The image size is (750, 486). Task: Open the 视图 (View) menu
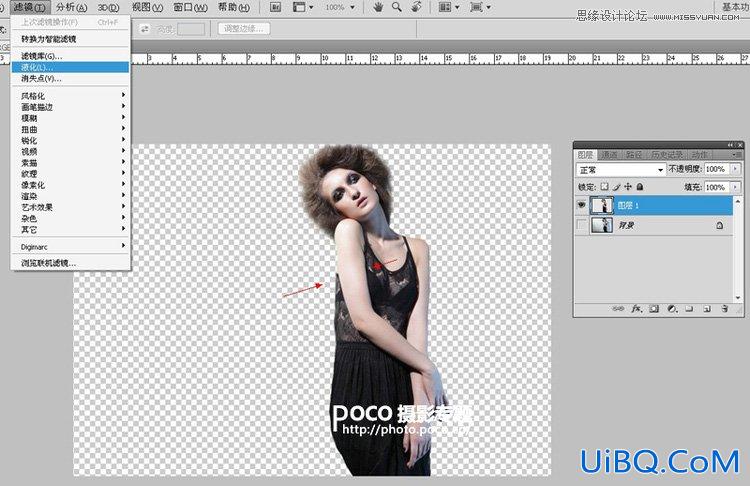tap(147, 7)
